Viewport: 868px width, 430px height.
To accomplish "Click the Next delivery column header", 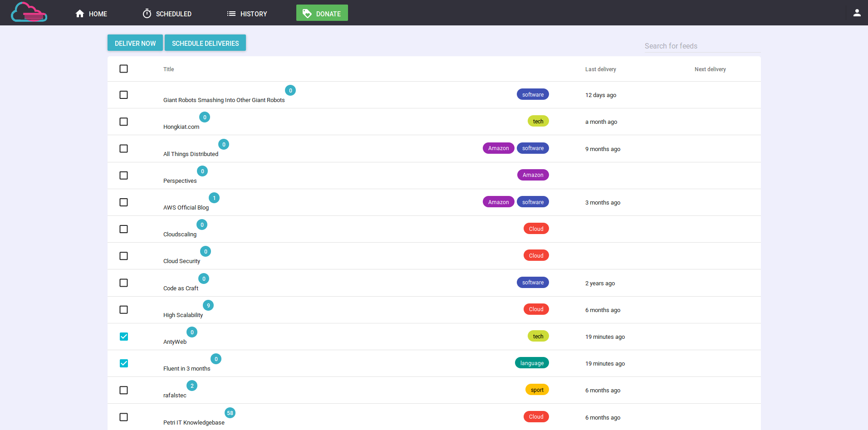I will [x=710, y=69].
